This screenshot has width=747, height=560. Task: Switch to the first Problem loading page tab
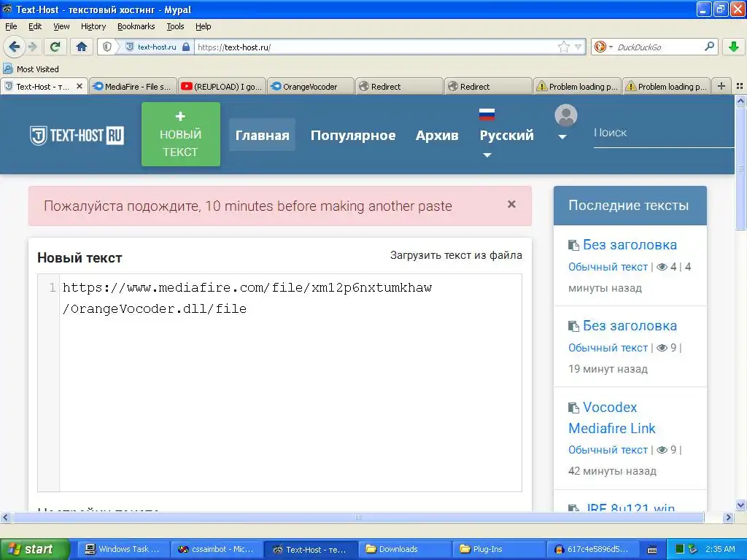pyautogui.click(x=578, y=87)
